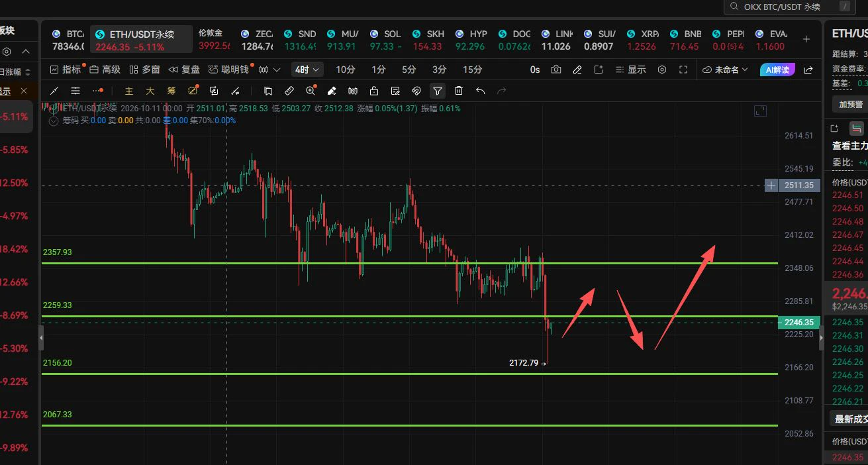
Task: Open chart settings hexagon icon
Action: click(x=662, y=70)
